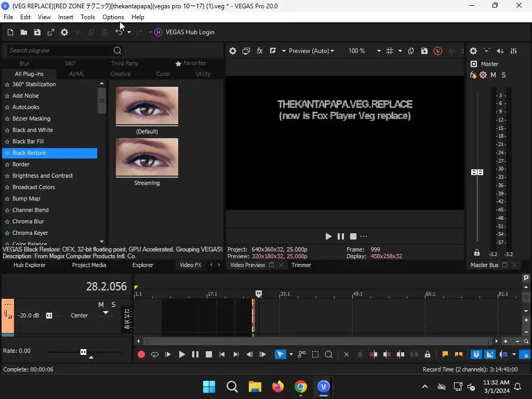Click the Search plug-ins field
Image resolution: width=532 pixels, height=399 pixels.
pos(59,50)
